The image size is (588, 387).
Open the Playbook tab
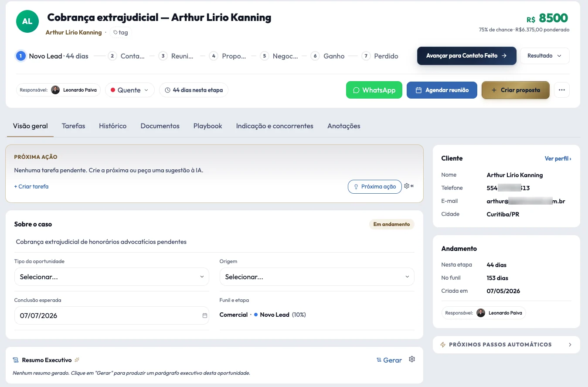[x=207, y=126]
